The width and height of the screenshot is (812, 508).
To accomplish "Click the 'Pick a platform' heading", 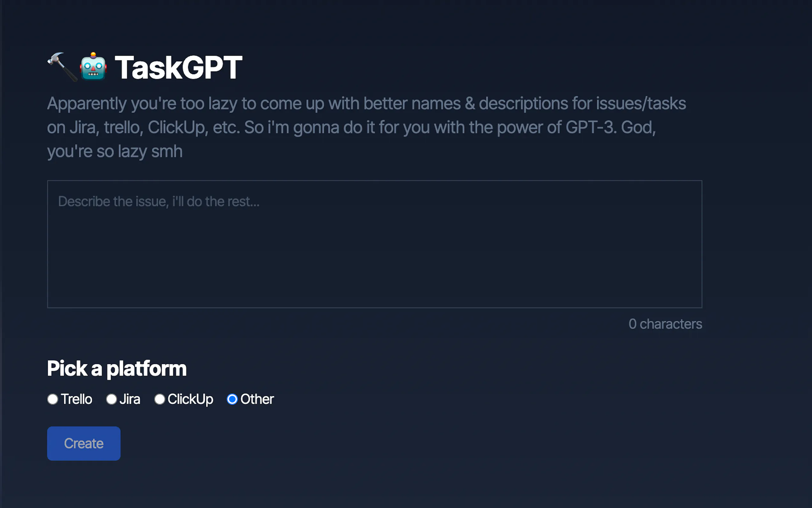I will point(116,368).
